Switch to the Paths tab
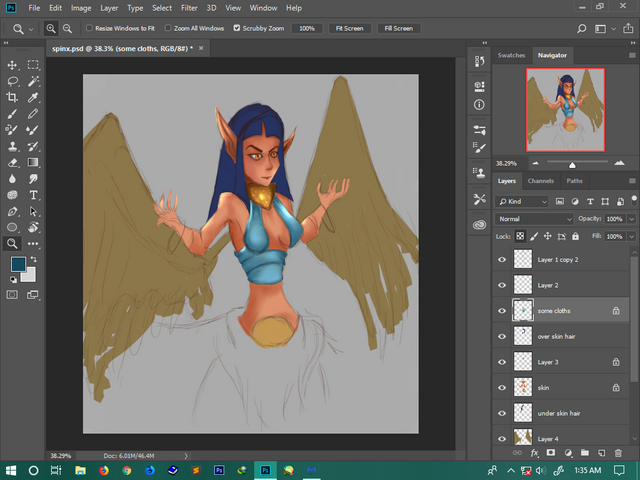Image resolution: width=640 pixels, height=480 pixels. pyautogui.click(x=574, y=181)
